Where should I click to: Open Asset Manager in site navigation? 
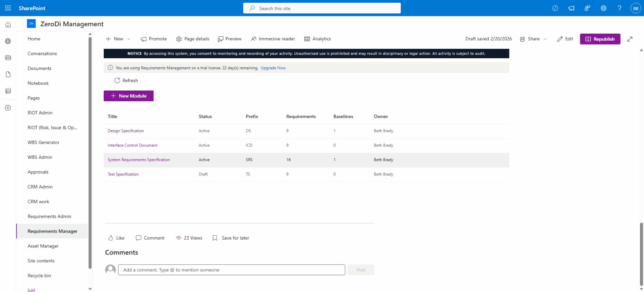[43, 246]
